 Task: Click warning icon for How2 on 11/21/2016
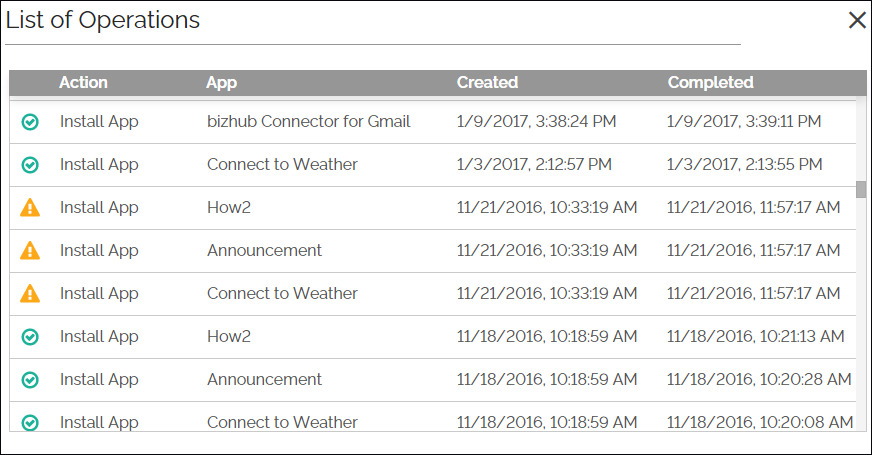tap(30, 207)
